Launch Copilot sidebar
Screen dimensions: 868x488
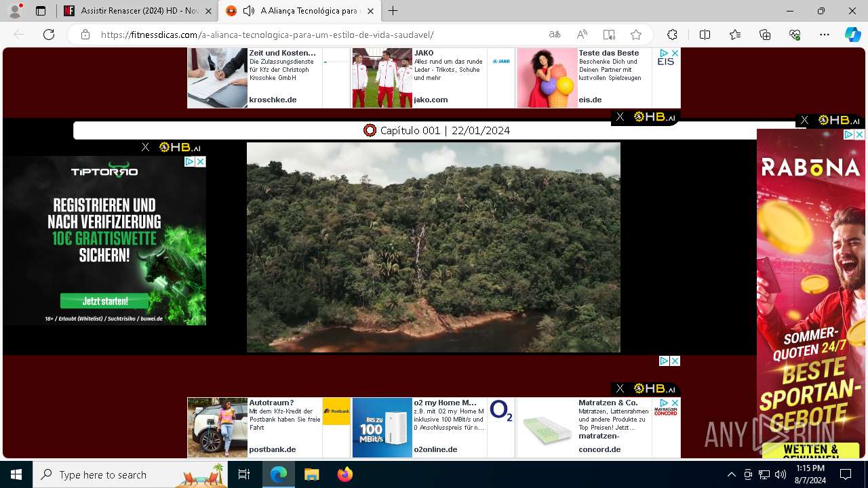coord(852,35)
